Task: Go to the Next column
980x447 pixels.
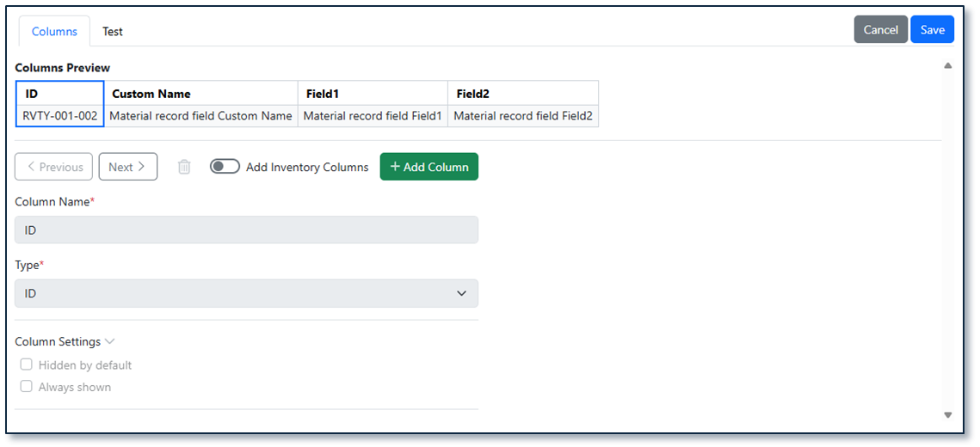Action: pyautogui.click(x=127, y=167)
